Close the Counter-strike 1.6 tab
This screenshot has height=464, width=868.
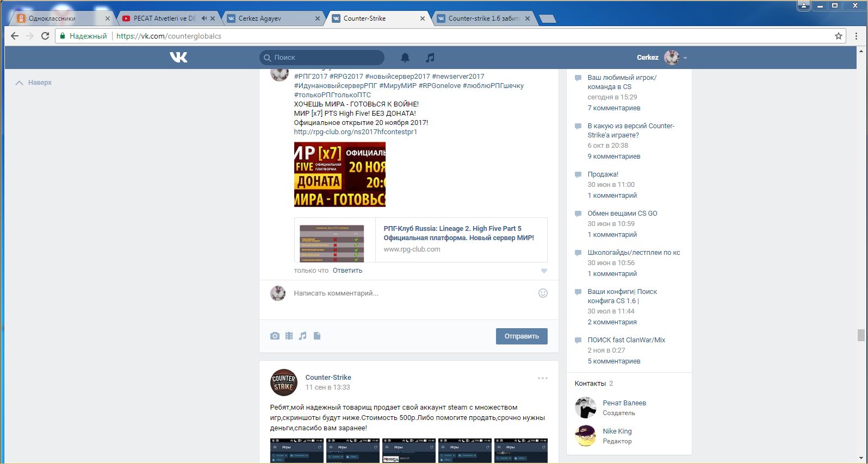tap(528, 18)
